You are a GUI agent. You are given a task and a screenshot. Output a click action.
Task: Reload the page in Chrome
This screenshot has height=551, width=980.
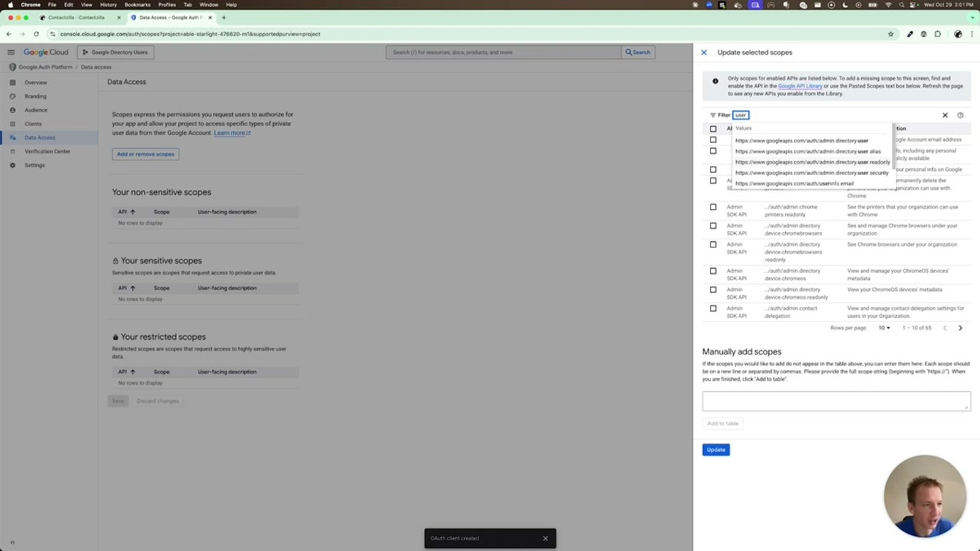(x=36, y=34)
